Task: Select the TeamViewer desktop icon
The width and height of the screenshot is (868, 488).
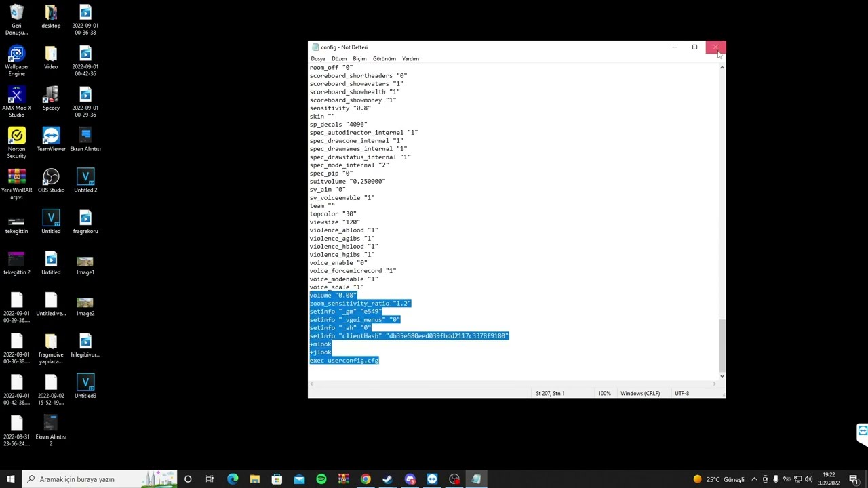Action: click(51, 140)
